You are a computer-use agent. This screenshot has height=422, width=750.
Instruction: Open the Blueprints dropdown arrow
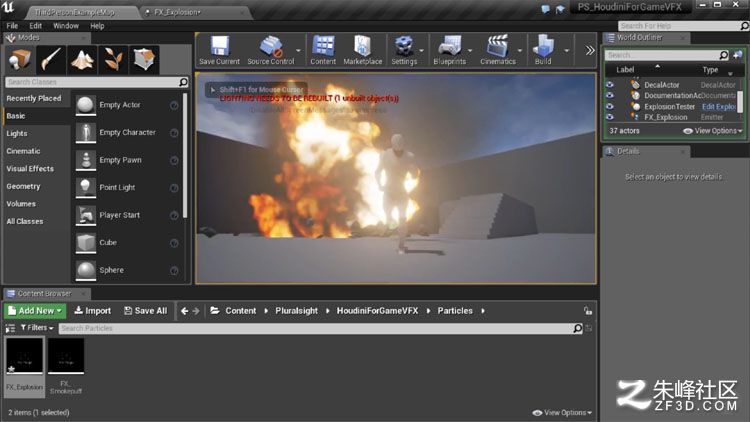pos(470,50)
